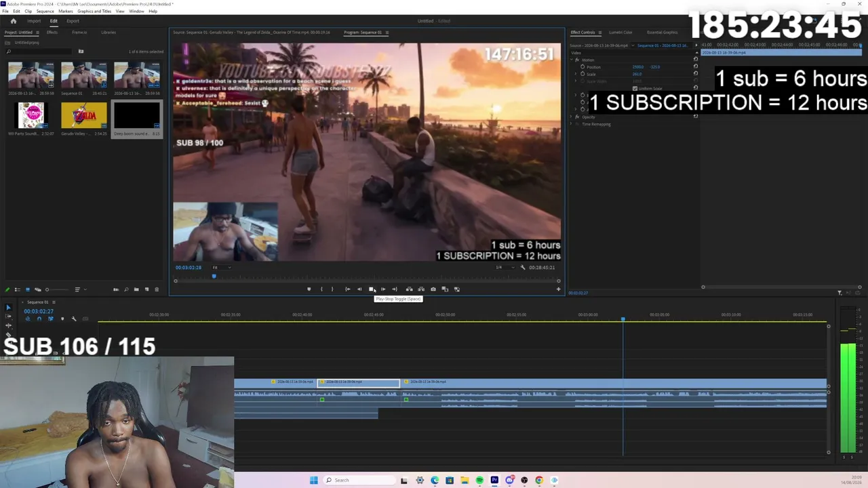
Task: Select the Wii Party Soundtrack thumbnail
Action: tap(31, 115)
